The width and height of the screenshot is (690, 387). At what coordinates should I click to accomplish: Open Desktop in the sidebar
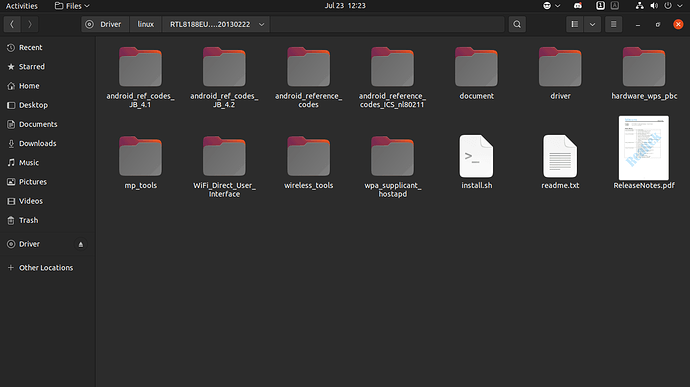coord(48,105)
